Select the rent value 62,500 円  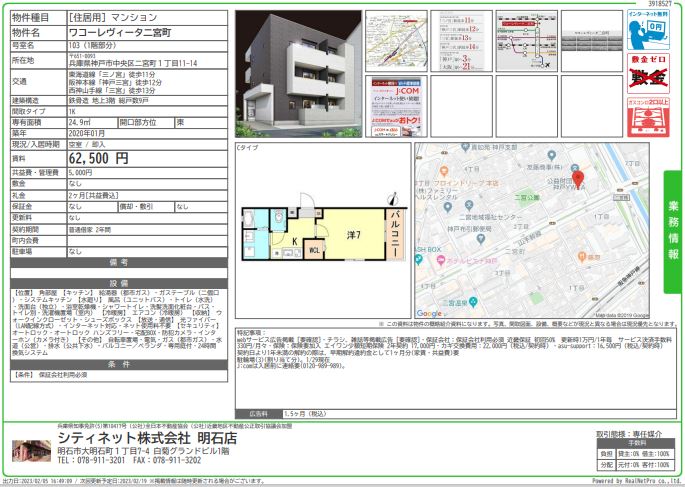[x=98, y=158]
